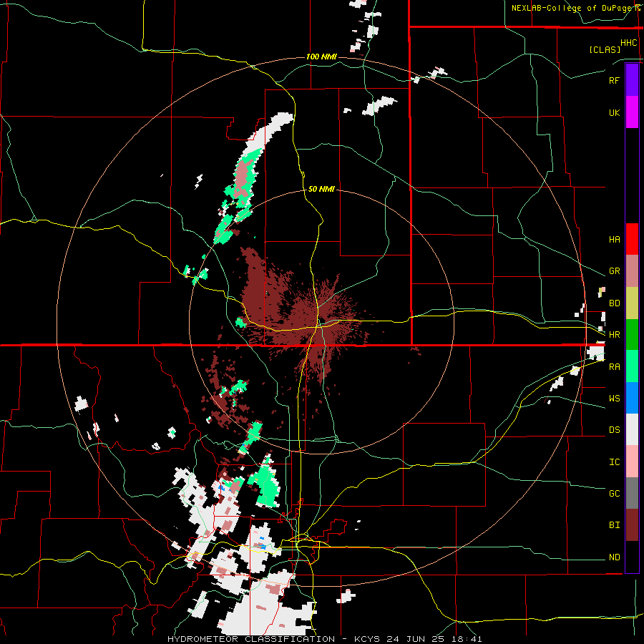Click the 100 NMI range ring label
Viewport: 644px width, 644px height.
point(321,57)
